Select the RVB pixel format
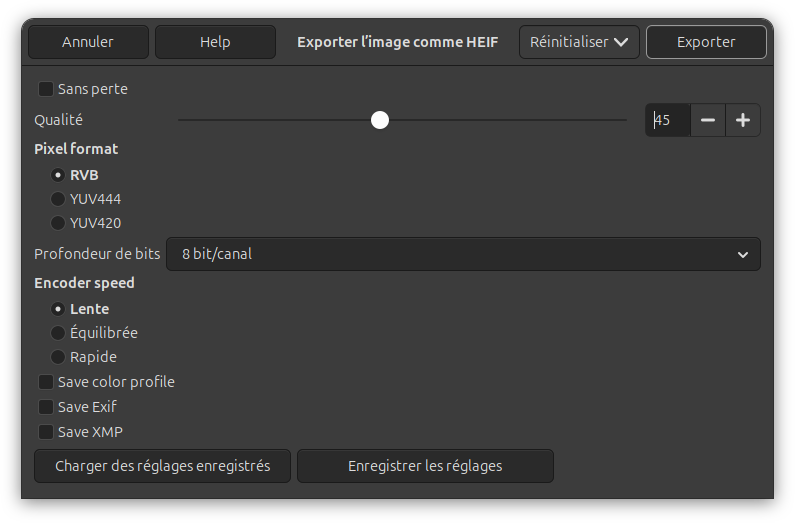The image size is (795, 523). click(x=58, y=175)
